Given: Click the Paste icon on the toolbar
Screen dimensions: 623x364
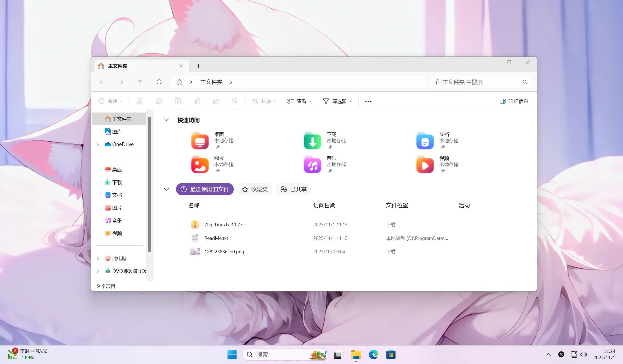Looking at the screenshot, I should (x=178, y=101).
